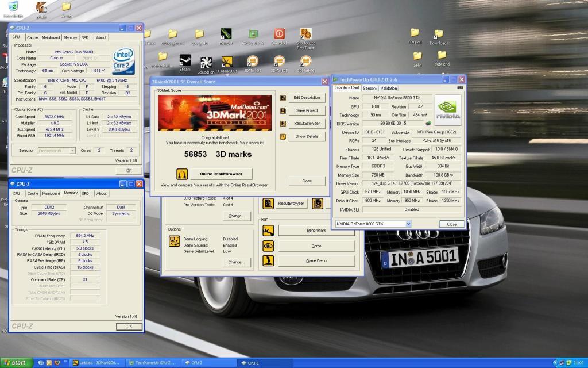Click the Demo button in 3DMark2001

(316, 246)
